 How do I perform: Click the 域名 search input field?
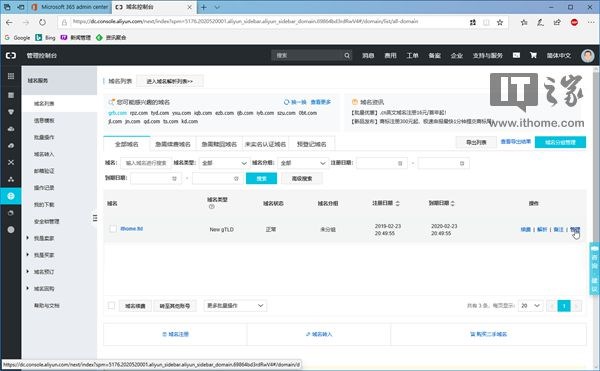146,163
